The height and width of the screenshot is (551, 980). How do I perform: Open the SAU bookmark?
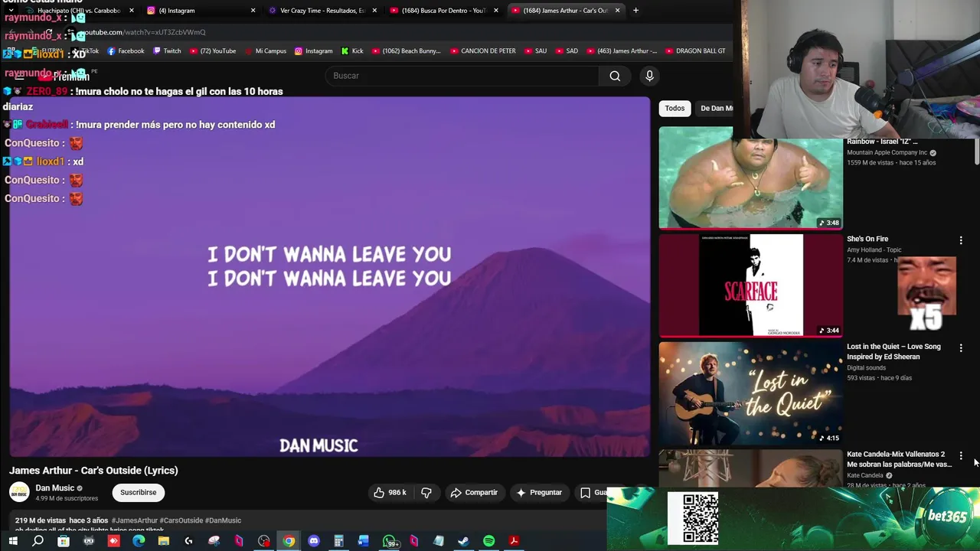[x=535, y=51]
